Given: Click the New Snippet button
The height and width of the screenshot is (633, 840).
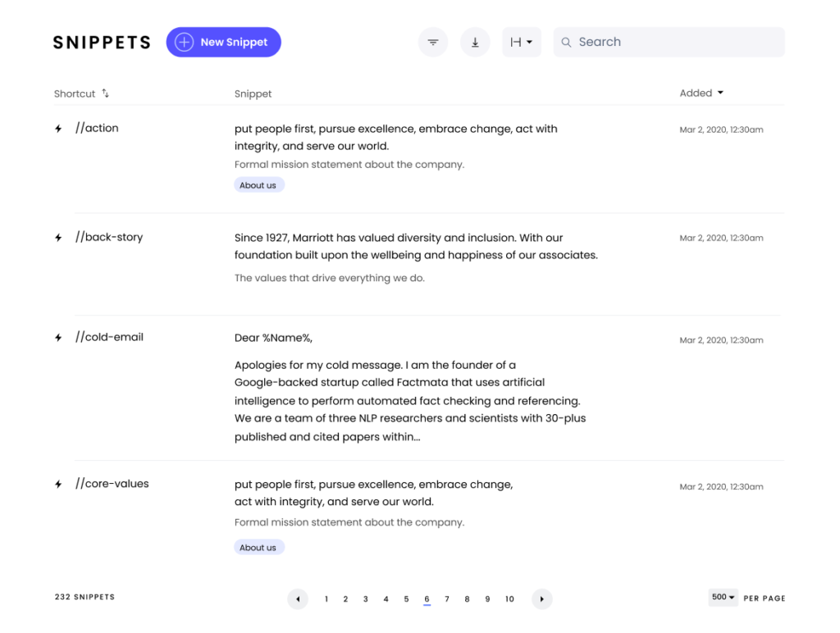Looking at the screenshot, I should pyautogui.click(x=223, y=43).
